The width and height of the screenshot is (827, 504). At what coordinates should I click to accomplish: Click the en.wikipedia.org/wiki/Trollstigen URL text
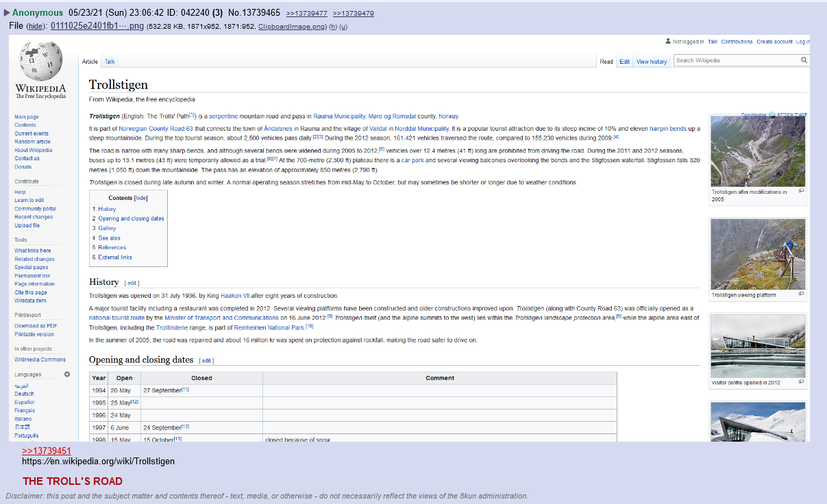[98, 462]
